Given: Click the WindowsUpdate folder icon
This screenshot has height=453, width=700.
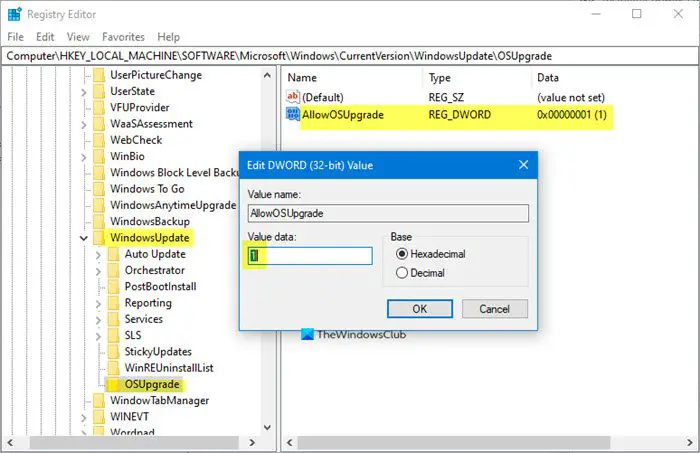Looking at the screenshot, I should pos(99,238).
